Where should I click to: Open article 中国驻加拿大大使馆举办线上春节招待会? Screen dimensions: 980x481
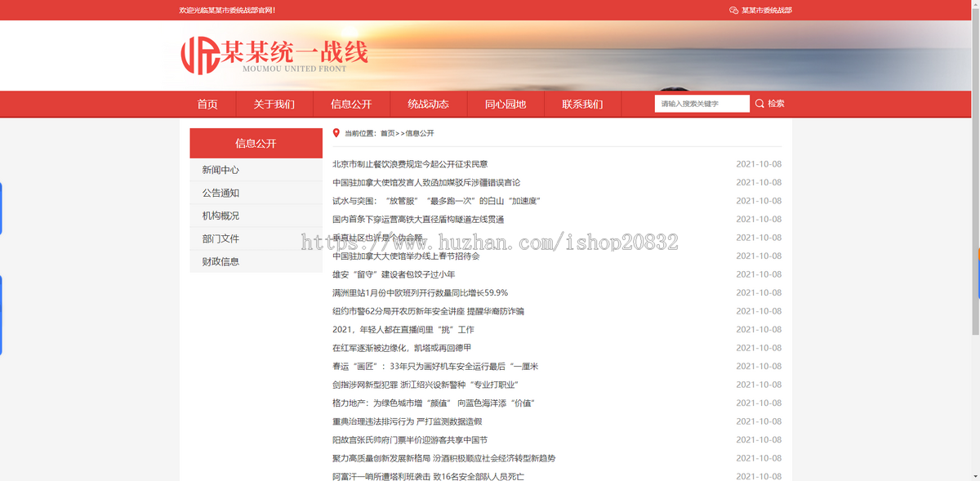pyautogui.click(x=406, y=256)
